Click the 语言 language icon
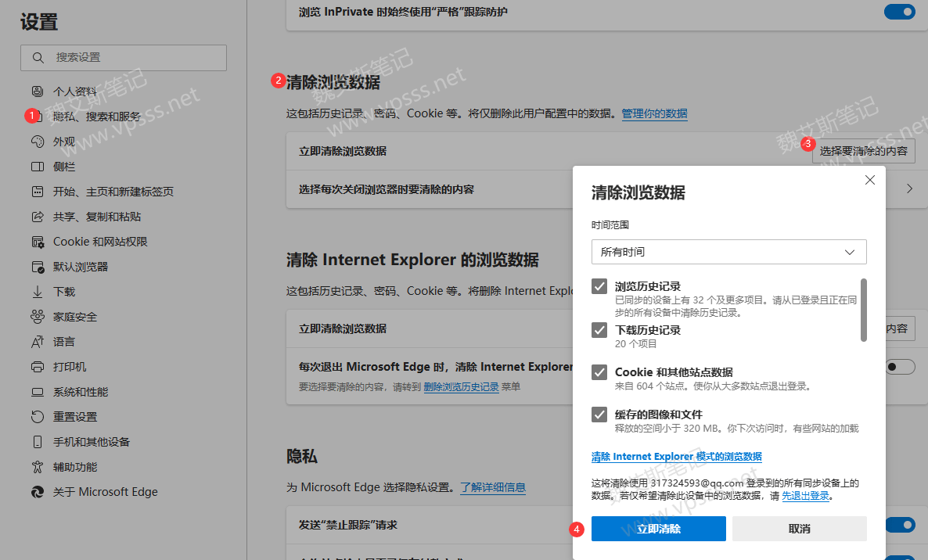928x560 pixels. coord(38,342)
